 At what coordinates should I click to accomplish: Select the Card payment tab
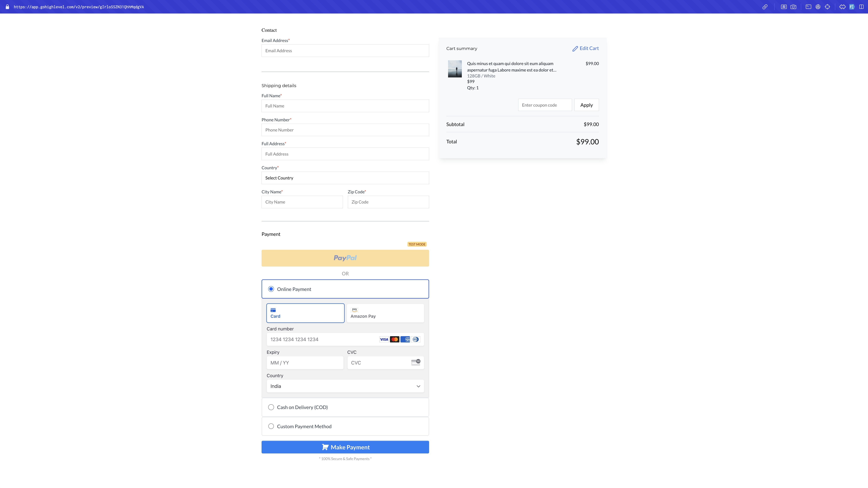pyautogui.click(x=305, y=313)
